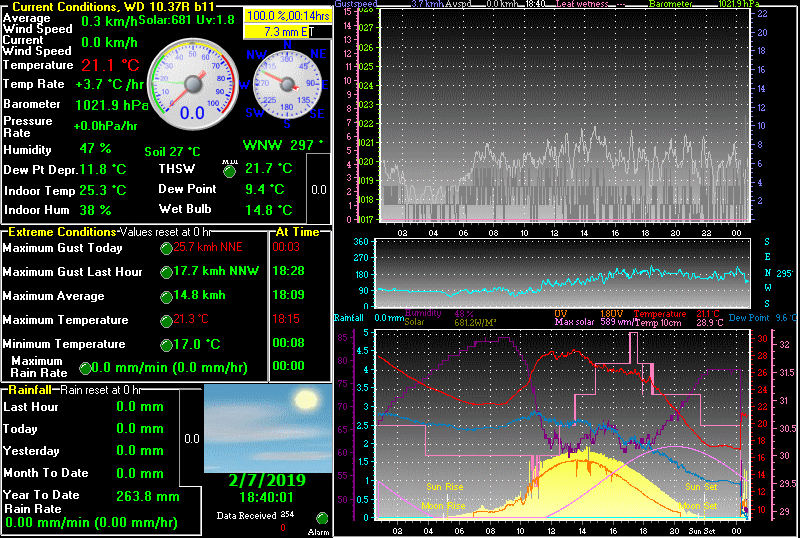Click the 00:03 time entry

[x=286, y=247]
